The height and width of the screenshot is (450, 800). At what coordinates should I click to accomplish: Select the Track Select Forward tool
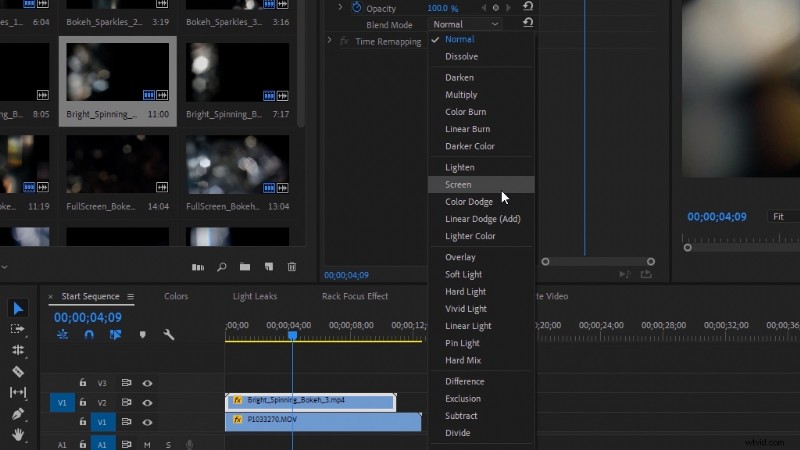tap(17, 329)
